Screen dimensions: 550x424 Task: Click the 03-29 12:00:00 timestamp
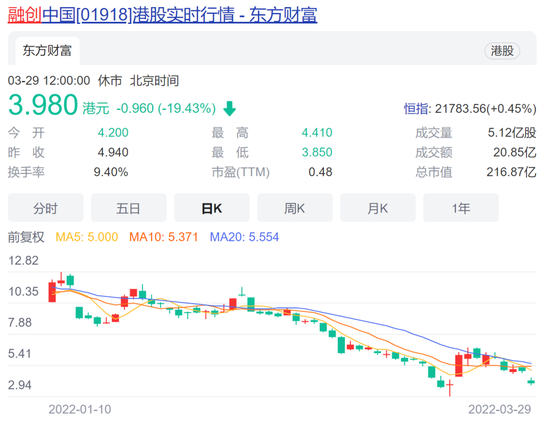click(49, 81)
